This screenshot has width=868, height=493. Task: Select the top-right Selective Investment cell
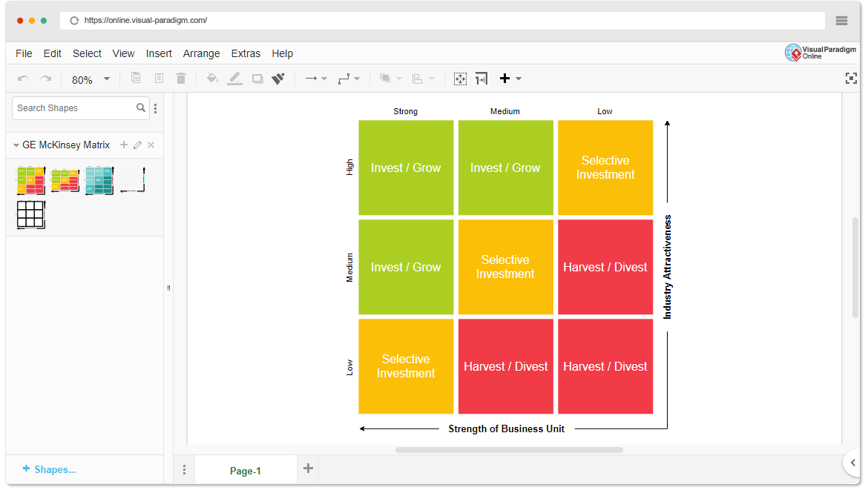(605, 168)
